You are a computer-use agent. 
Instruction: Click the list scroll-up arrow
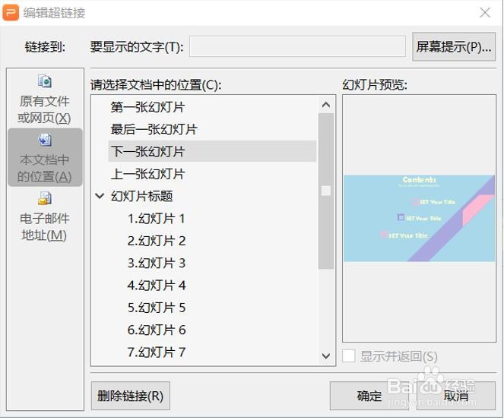tap(326, 105)
